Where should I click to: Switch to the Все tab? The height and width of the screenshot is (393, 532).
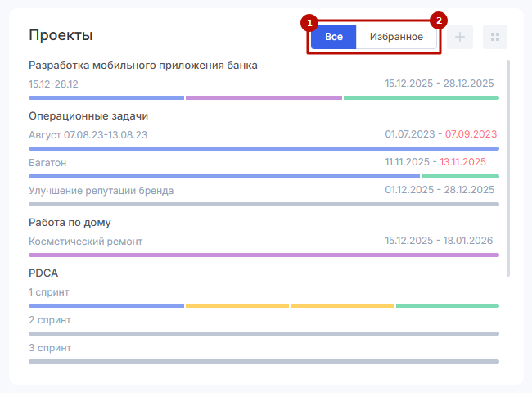[x=334, y=37]
